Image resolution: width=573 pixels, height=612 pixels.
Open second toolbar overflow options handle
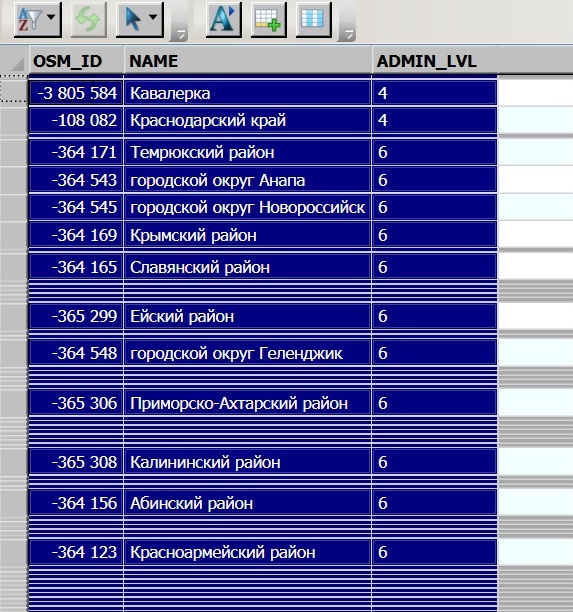tap(347, 34)
